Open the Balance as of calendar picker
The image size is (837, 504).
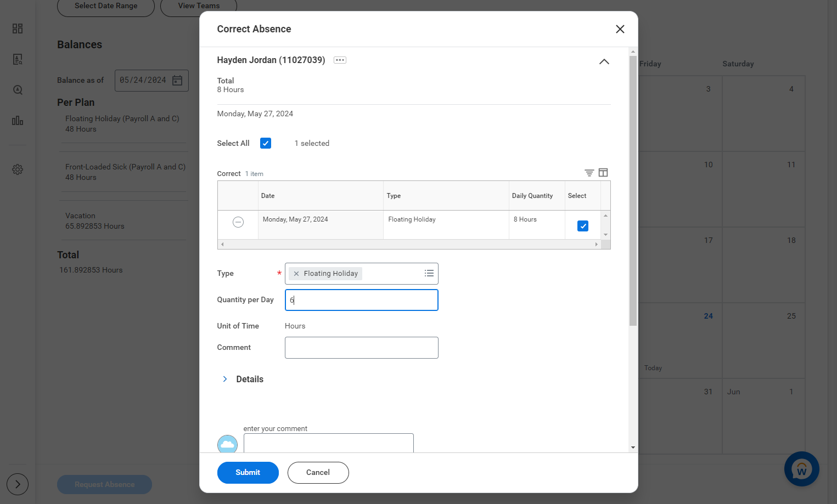[177, 81]
